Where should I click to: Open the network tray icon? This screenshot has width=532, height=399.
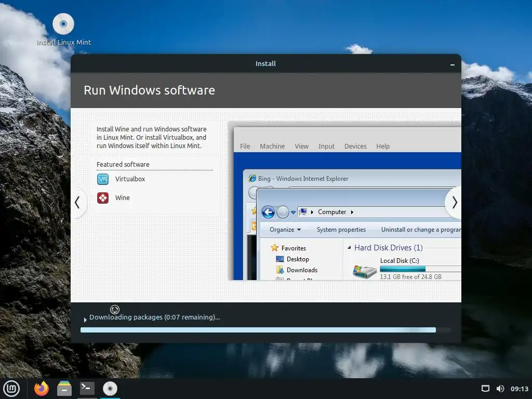click(x=486, y=389)
